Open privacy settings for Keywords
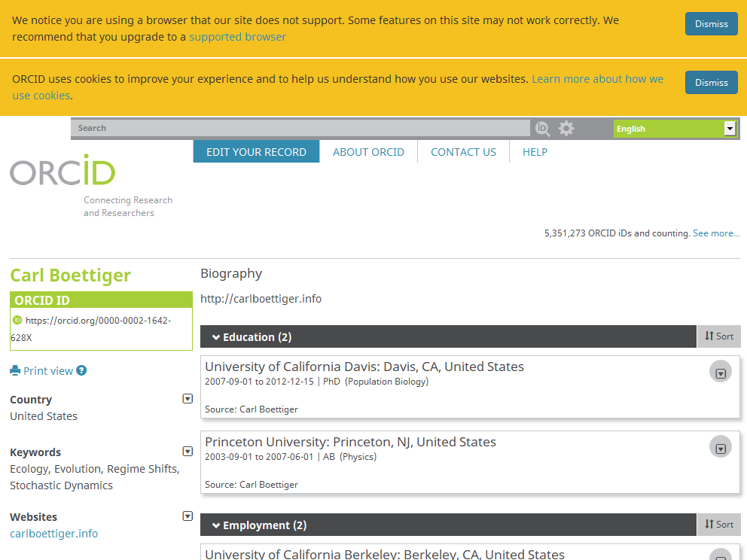 [x=188, y=451]
